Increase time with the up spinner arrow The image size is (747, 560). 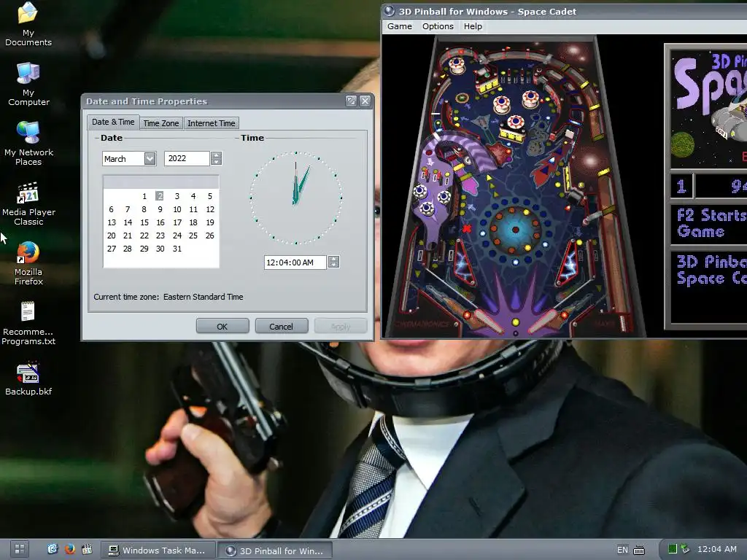334,259
